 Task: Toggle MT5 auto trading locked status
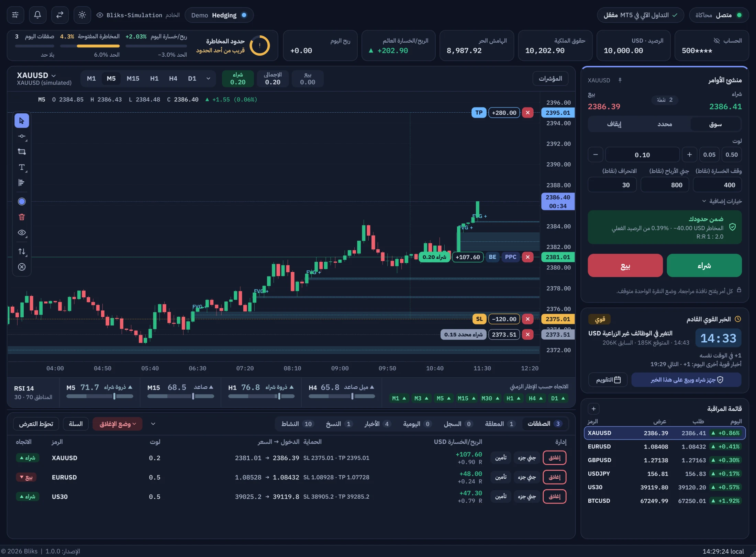(640, 15)
